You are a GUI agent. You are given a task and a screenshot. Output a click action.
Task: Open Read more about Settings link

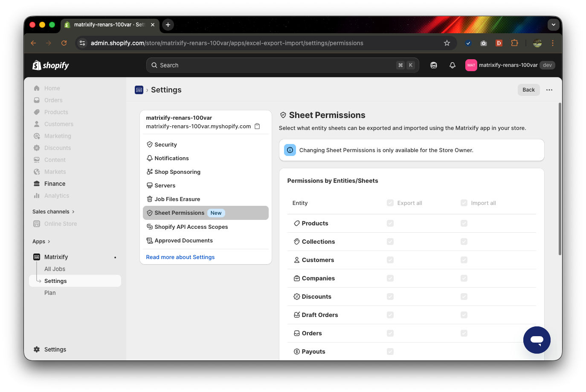pos(180,257)
